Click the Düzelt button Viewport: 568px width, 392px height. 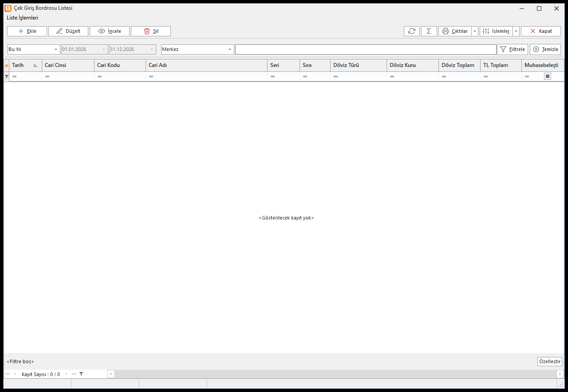[68, 31]
